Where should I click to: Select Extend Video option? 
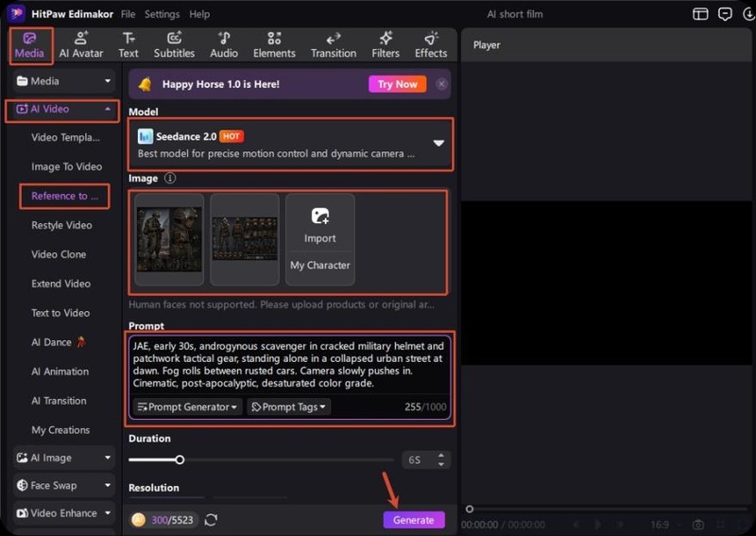pyautogui.click(x=60, y=284)
